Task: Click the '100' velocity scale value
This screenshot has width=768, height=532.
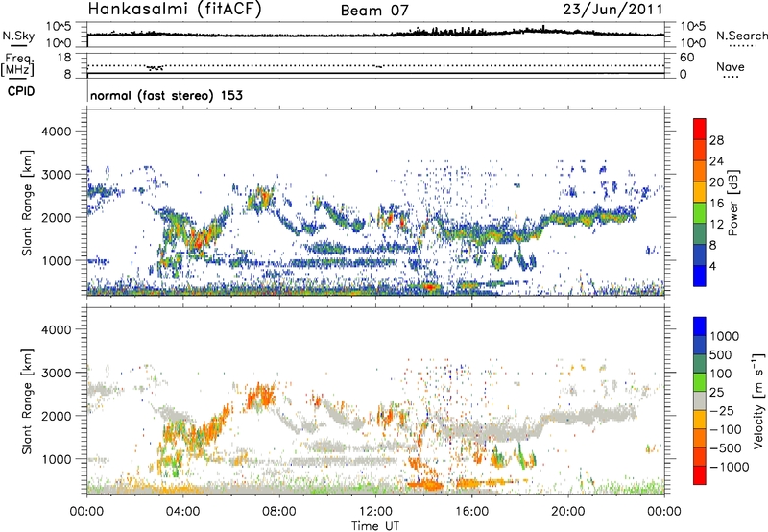Action: 721,374
